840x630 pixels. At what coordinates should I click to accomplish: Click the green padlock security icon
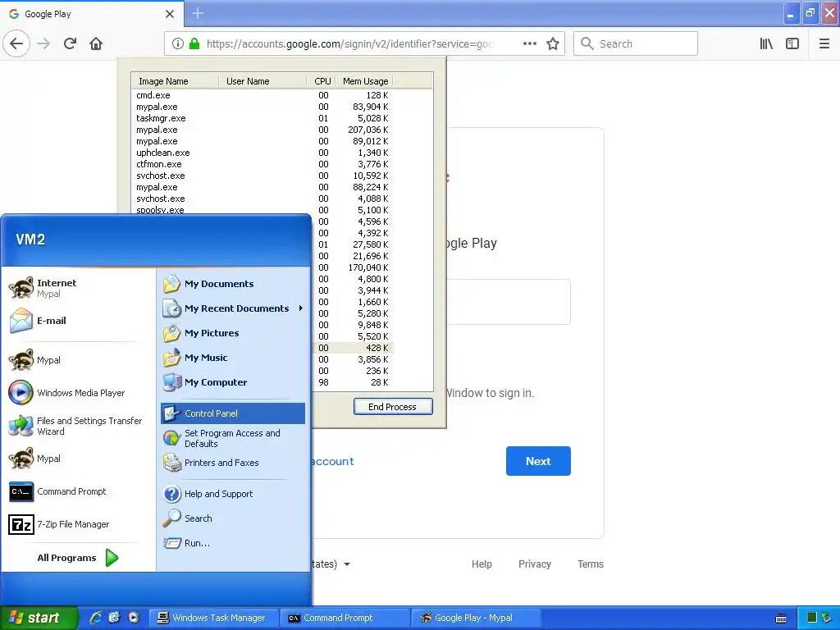tap(194, 44)
